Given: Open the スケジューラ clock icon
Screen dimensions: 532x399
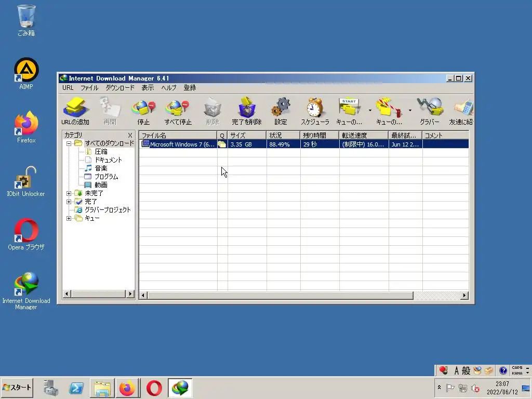Looking at the screenshot, I should point(315,111).
